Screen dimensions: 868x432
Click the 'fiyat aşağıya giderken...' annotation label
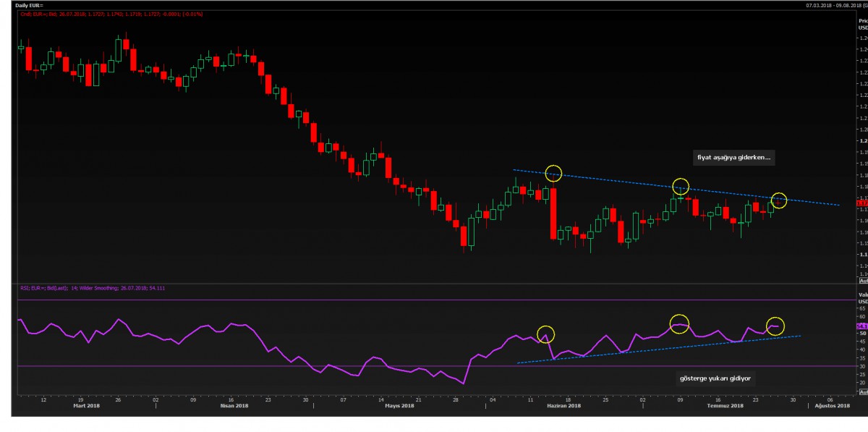(x=728, y=156)
